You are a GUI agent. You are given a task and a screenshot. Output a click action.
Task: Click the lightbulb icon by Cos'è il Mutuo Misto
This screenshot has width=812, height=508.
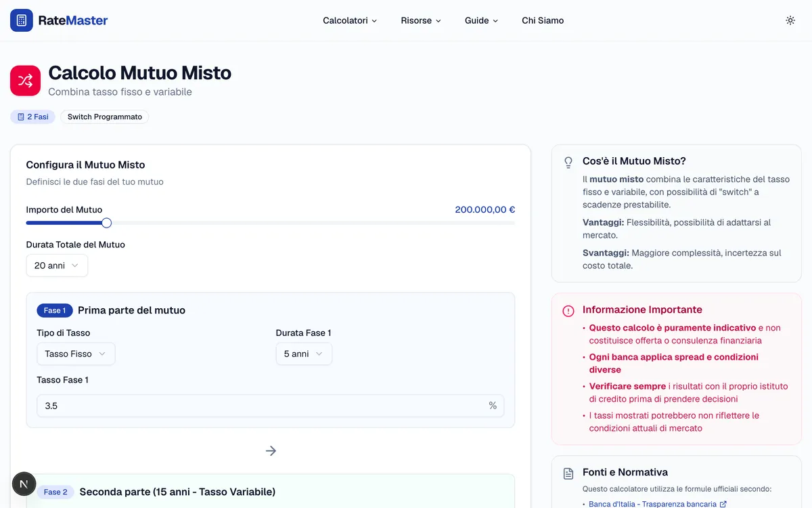[568, 163]
